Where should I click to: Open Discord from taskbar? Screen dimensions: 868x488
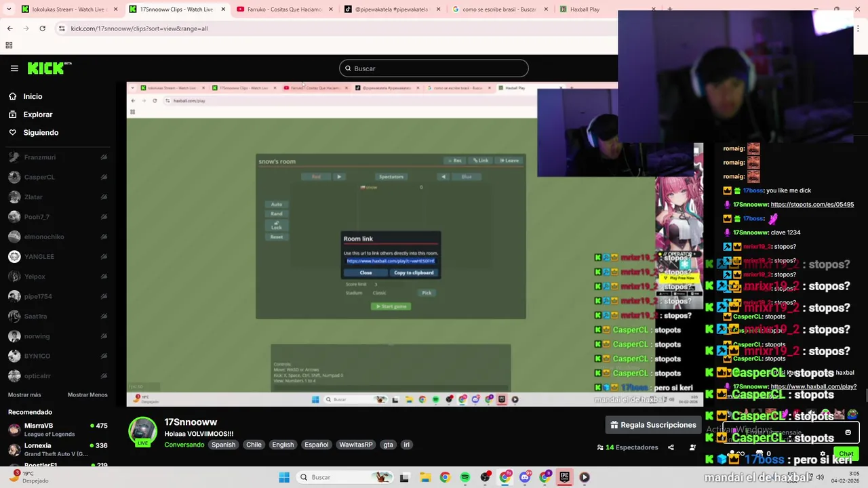tap(525, 477)
